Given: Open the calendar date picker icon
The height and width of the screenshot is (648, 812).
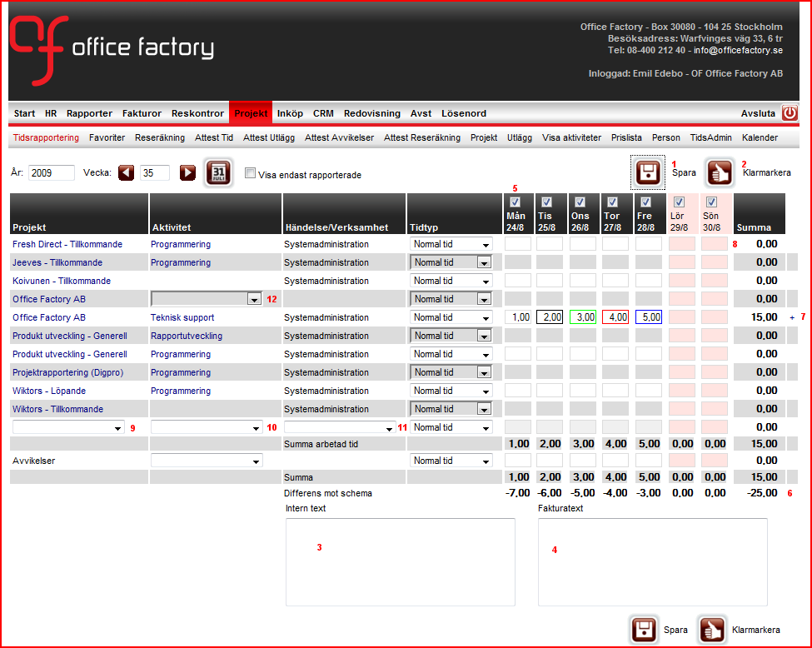Looking at the screenshot, I should click(218, 172).
